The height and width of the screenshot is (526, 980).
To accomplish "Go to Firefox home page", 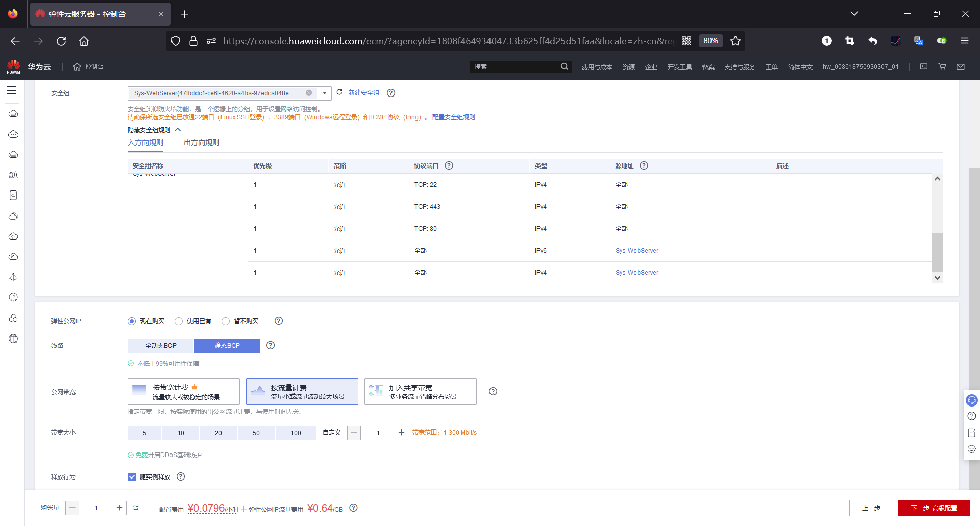I will [x=84, y=41].
